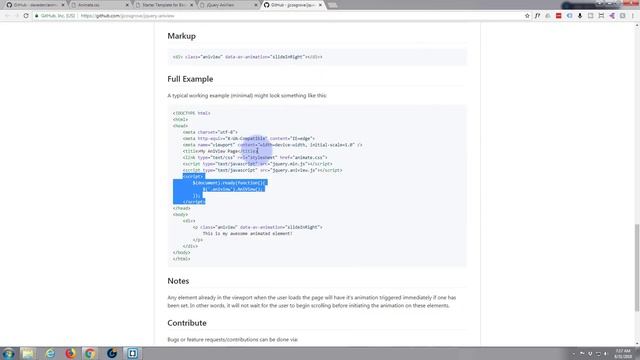Screen dimensions: 640x360
Task: Go back to the previous page
Action: click(x=7, y=16)
